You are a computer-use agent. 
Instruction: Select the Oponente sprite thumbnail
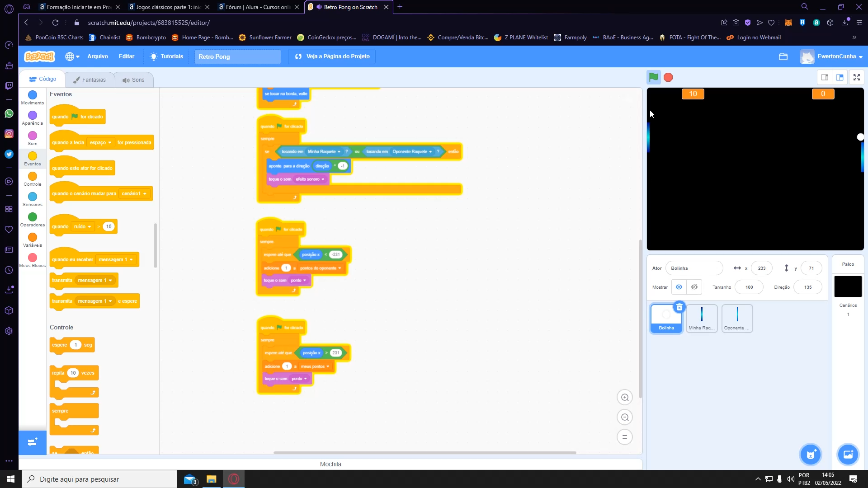(x=737, y=319)
